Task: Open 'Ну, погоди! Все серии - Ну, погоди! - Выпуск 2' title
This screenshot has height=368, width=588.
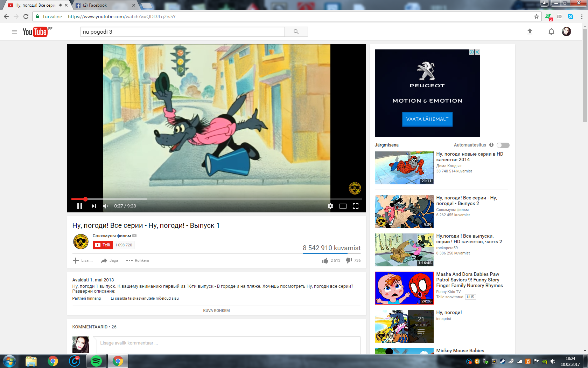Action: 467,201
